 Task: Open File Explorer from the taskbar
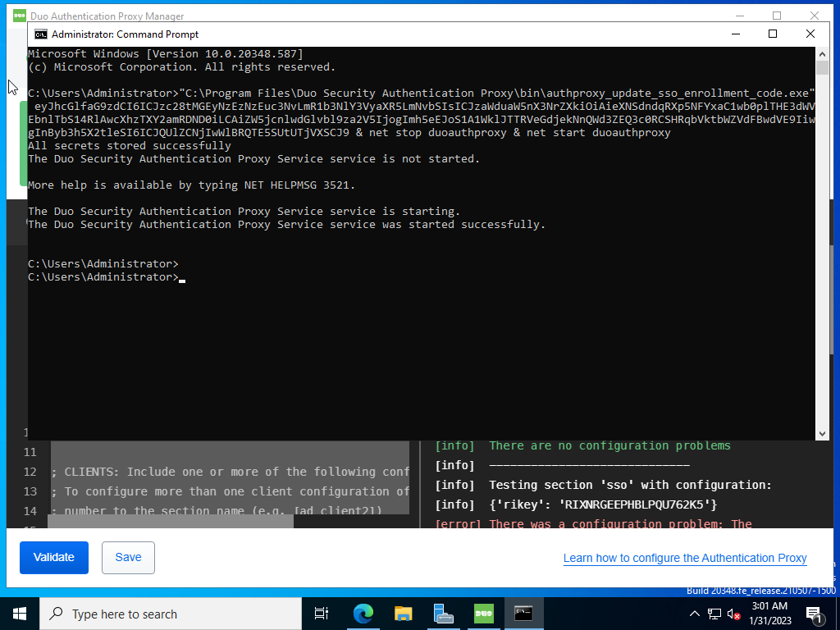403,614
